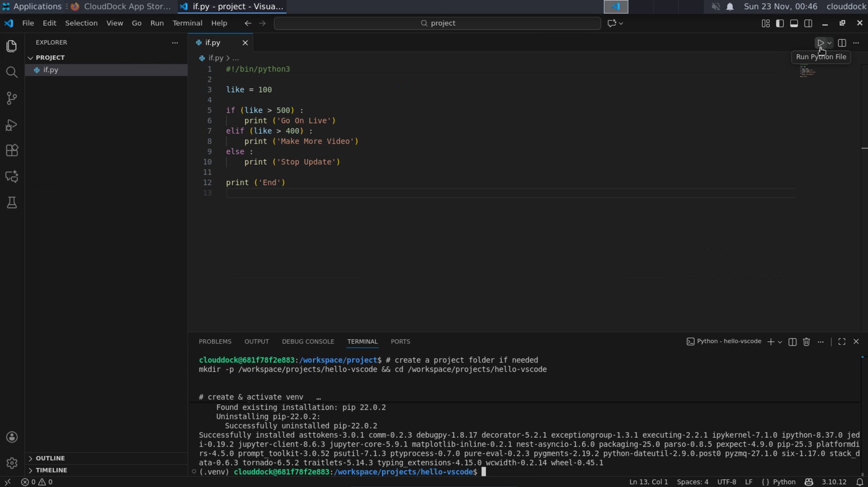
Task: Switch to the DEBUG CONSOLE tab
Action: [x=308, y=342]
